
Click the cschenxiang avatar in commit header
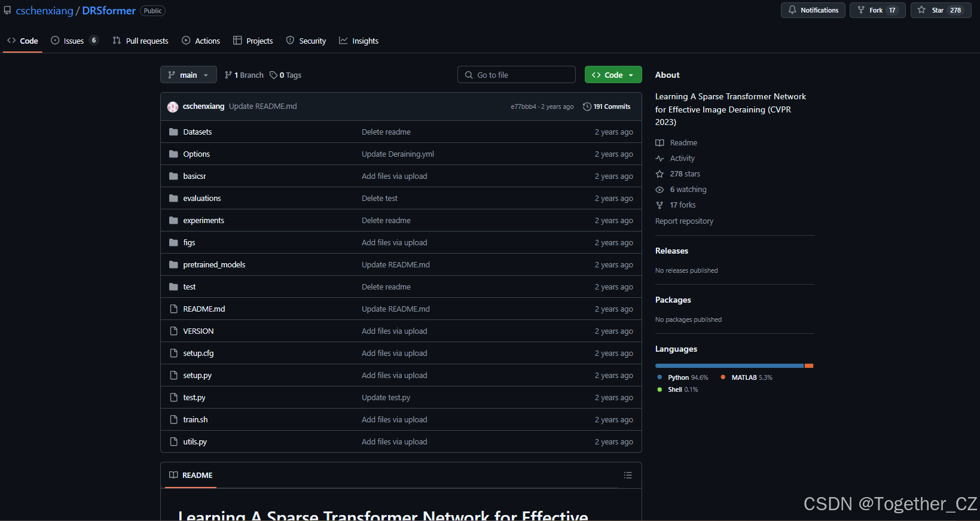173,106
